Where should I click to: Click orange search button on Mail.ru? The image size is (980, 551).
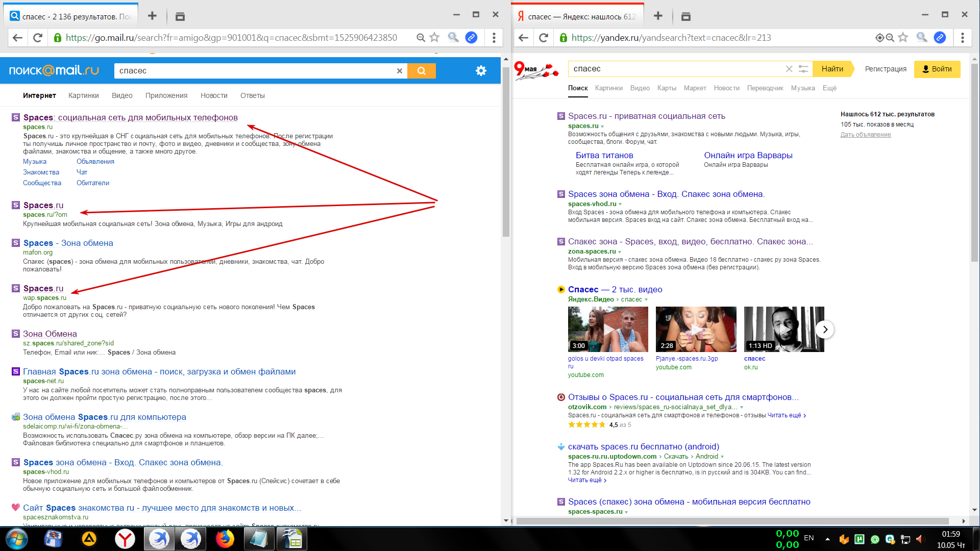pyautogui.click(x=421, y=71)
